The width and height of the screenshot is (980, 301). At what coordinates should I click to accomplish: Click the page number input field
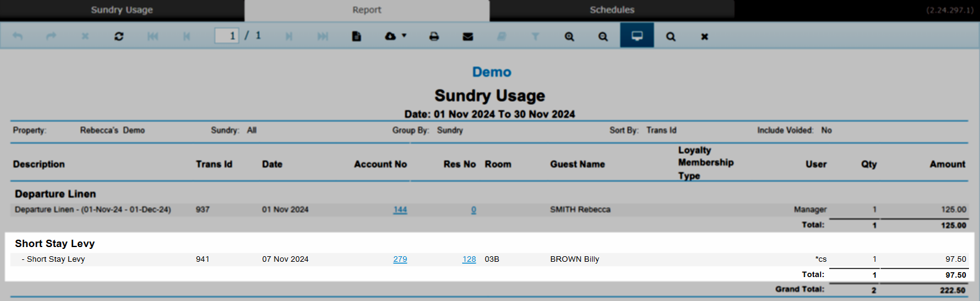(226, 36)
